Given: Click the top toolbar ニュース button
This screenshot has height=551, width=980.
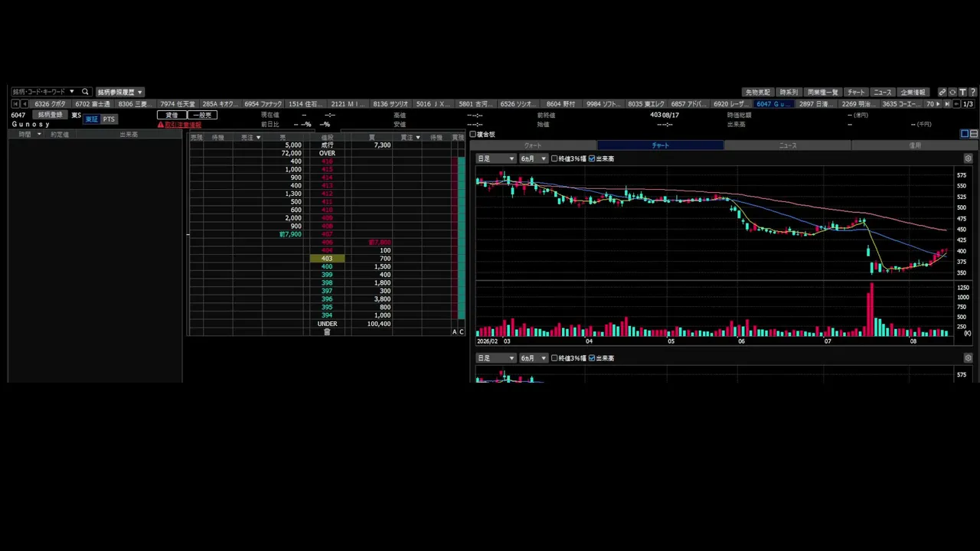Looking at the screenshot, I should (x=883, y=92).
